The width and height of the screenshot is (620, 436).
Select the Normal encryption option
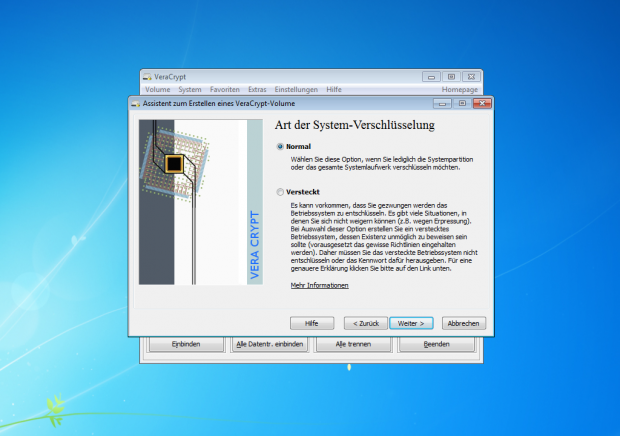point(280,146)
